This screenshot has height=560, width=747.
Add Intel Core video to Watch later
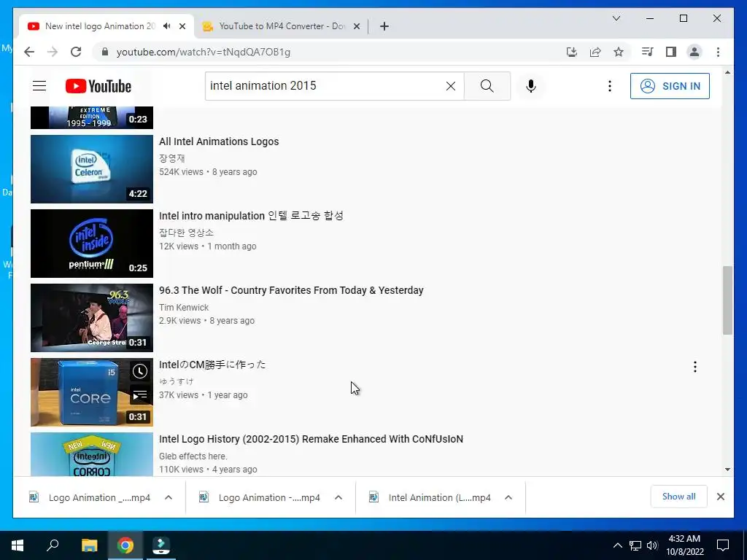(x=139, y=371)
